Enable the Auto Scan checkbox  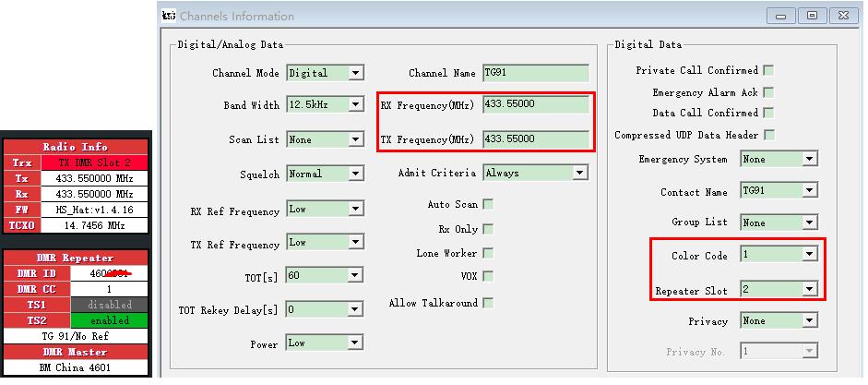[488, 204]
